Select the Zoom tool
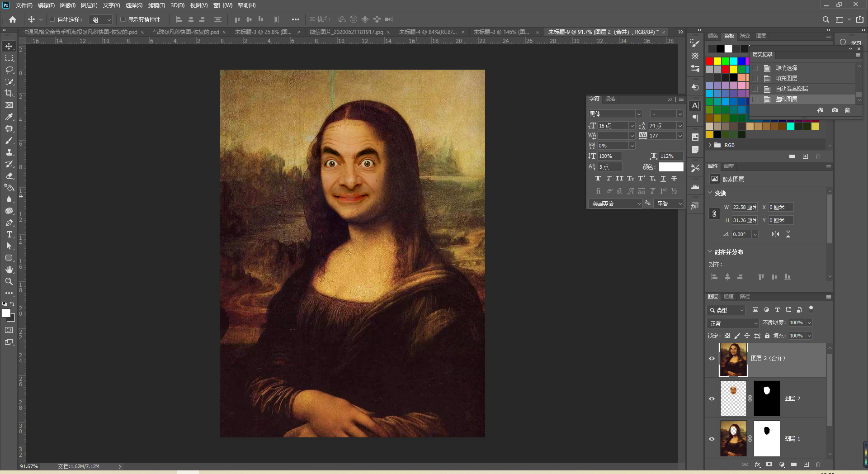This screenshot has width=868, height=474. pyautogui.click(x=9, y=281)
